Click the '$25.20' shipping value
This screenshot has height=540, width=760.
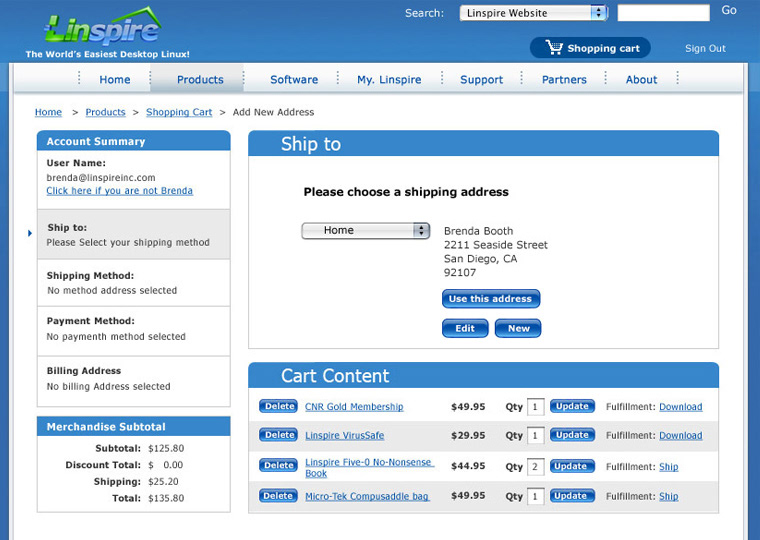click(163, 482)
